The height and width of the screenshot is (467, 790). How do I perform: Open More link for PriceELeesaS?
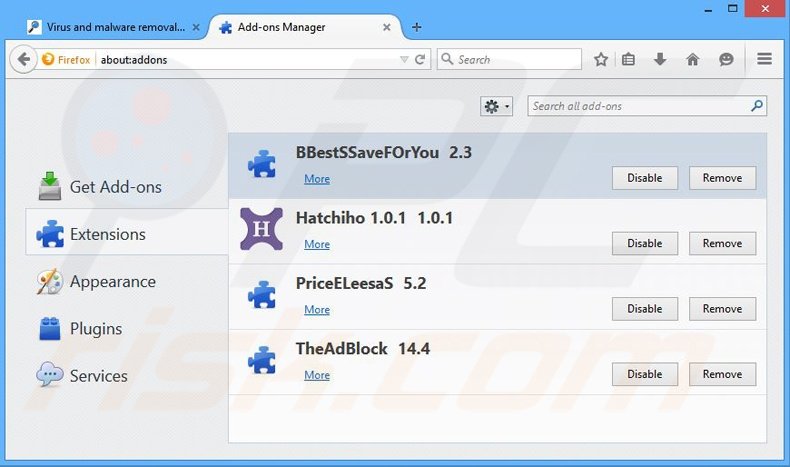point(317,310)
